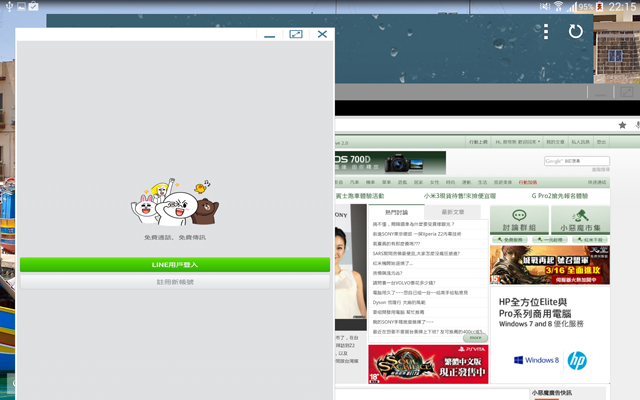
Task: Open the three-dot overflow menu
Action: tap(546, 31)
